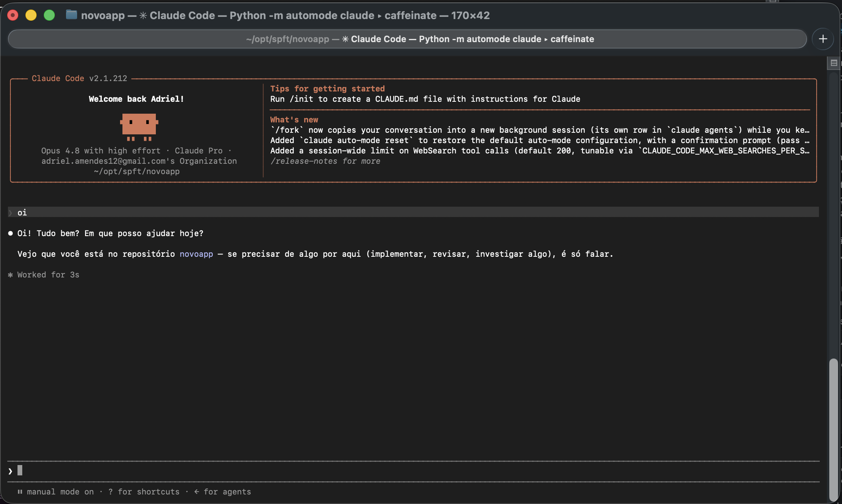Click the 'oi' user message row

coord(413,212)
